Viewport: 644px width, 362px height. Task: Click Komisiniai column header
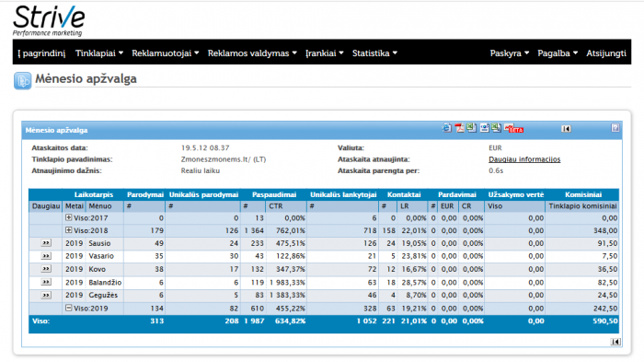[582, 194]
